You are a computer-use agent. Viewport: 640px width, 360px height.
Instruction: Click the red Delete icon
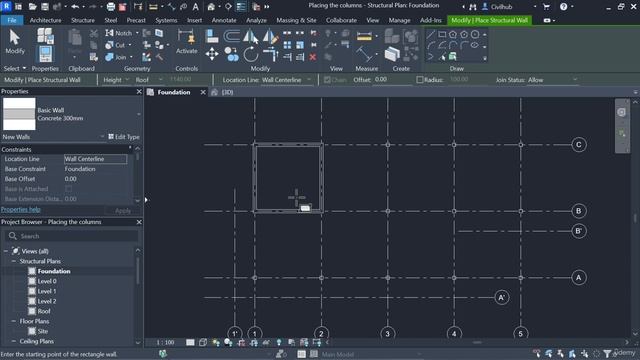pyautogui.click(x=313, y=57)
